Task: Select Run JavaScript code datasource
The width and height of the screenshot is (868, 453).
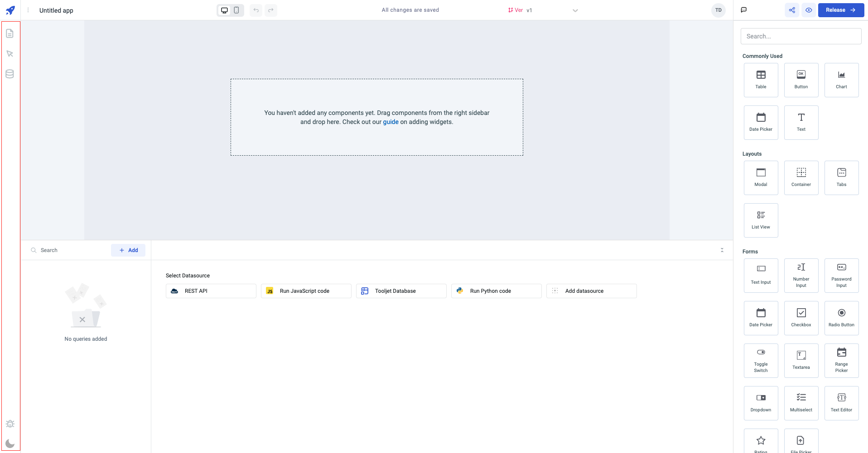Action: (306, 291)
